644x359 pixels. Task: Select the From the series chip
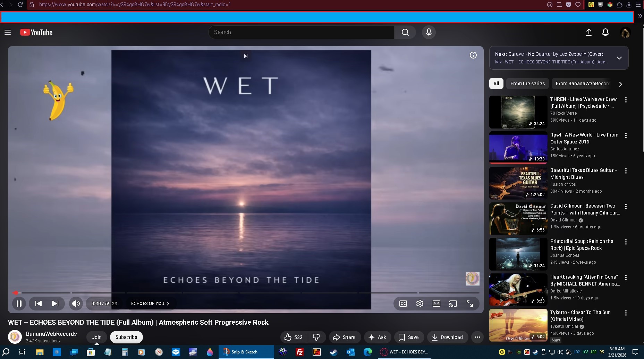(x=527, y=84)
